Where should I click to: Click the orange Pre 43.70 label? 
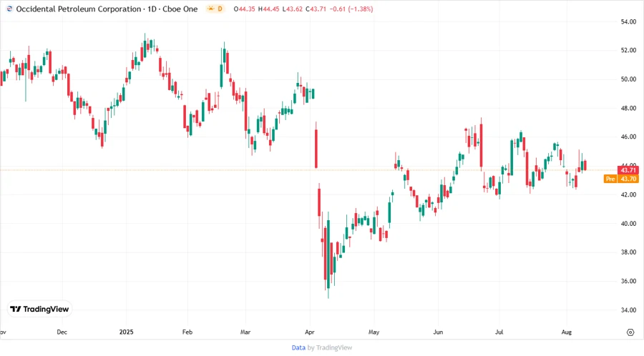click(621, 179)
